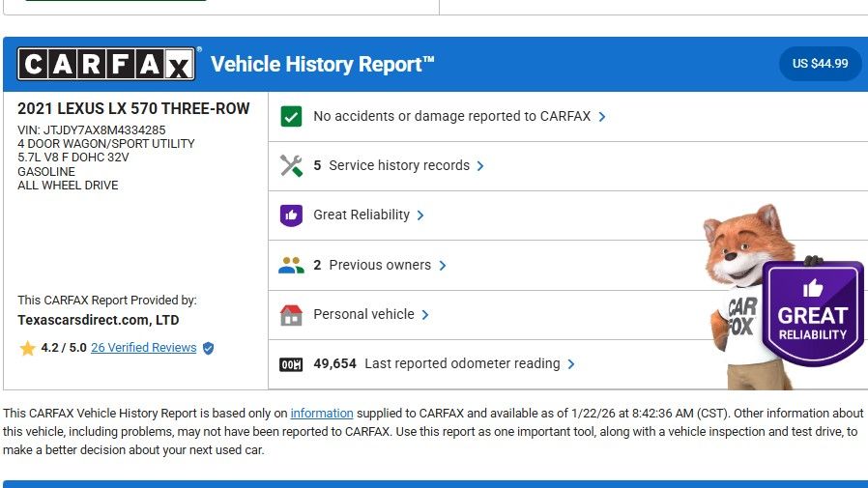Viewport: 868px width, 488px height.
Task: Expand the service history records chevron
Action: click(x=480, y=166)
